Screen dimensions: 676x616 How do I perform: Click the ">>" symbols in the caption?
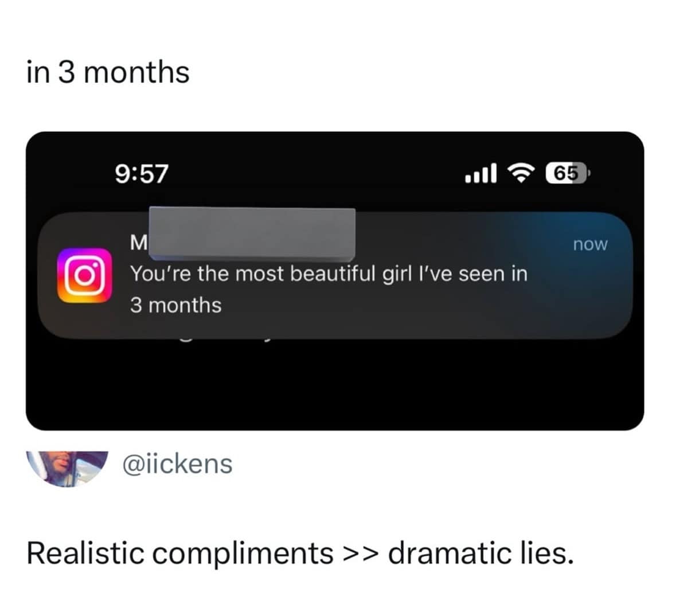[361, 553]
